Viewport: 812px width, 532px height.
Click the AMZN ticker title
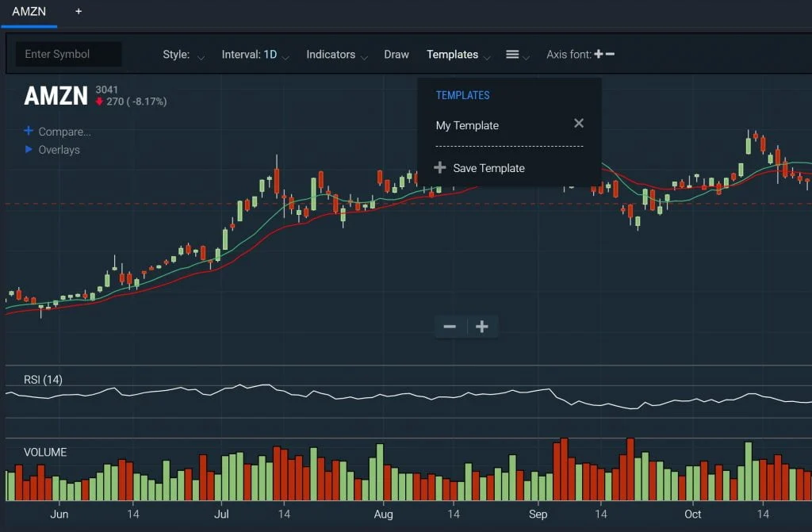click(x=56, y=97)
